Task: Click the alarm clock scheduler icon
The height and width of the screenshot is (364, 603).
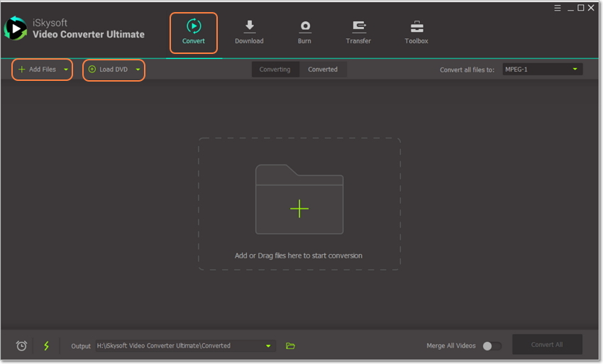Action: 22,346
